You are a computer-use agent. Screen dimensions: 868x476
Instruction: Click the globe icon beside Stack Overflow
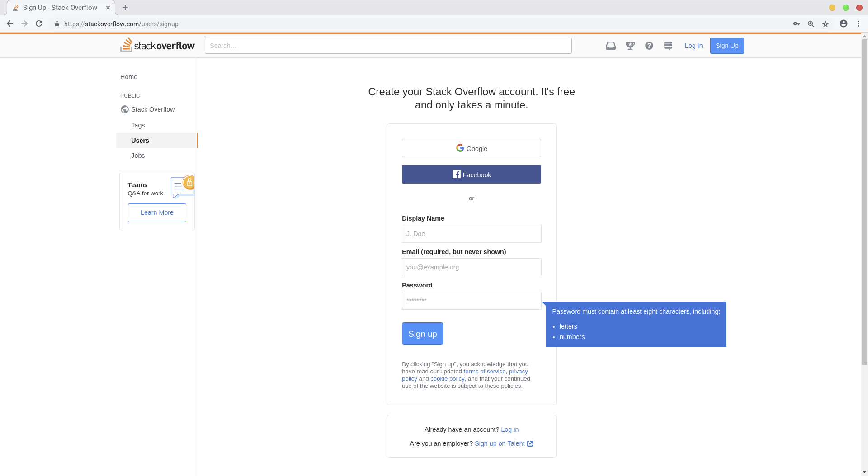click(125, 109)
